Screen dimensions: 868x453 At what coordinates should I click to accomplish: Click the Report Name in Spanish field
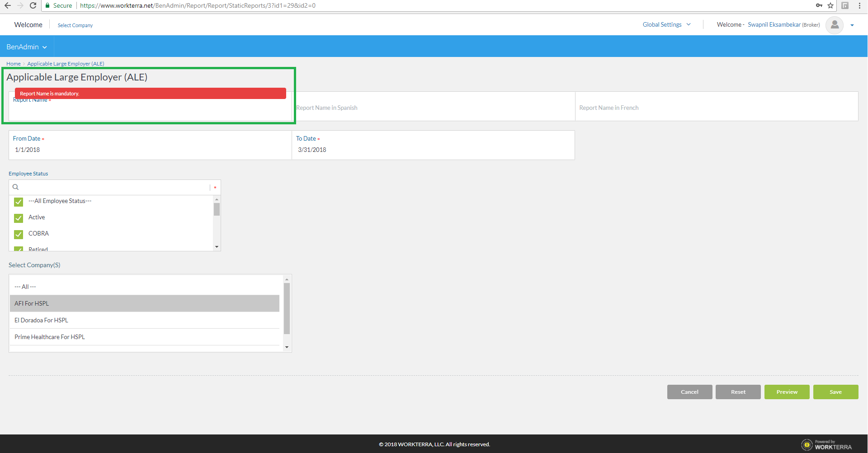(433, 108)
